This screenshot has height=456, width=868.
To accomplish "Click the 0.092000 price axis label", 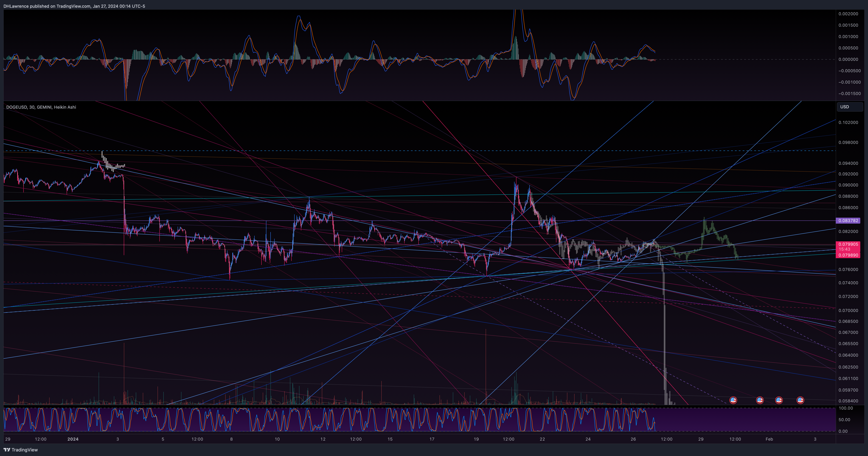I will coord(848,174).
